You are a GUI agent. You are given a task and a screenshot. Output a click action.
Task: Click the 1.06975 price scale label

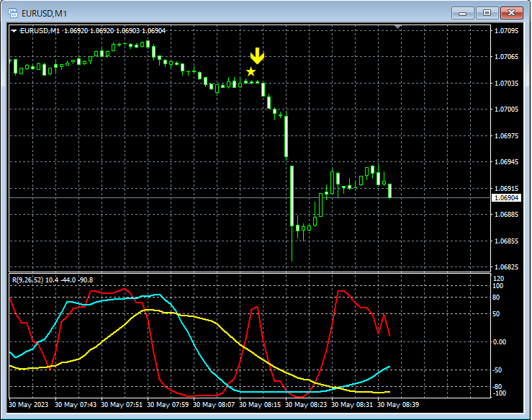(x=506, y=136)
